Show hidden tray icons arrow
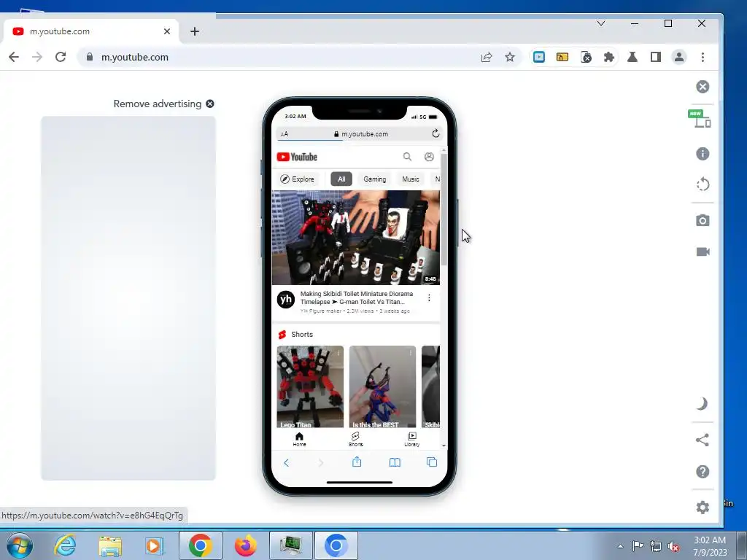The image size is (747, 560). (620, 546)
